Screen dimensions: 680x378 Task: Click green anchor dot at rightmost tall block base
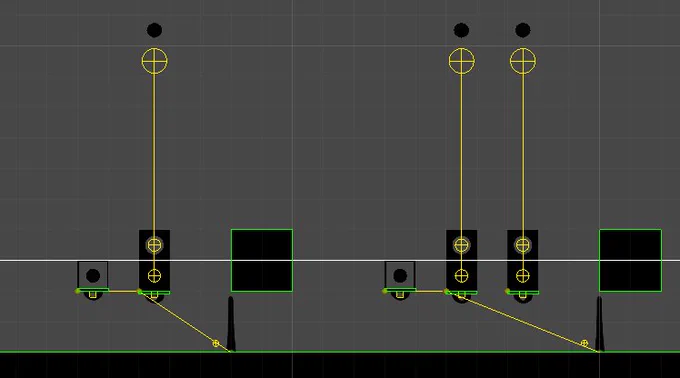click(507, 291)
